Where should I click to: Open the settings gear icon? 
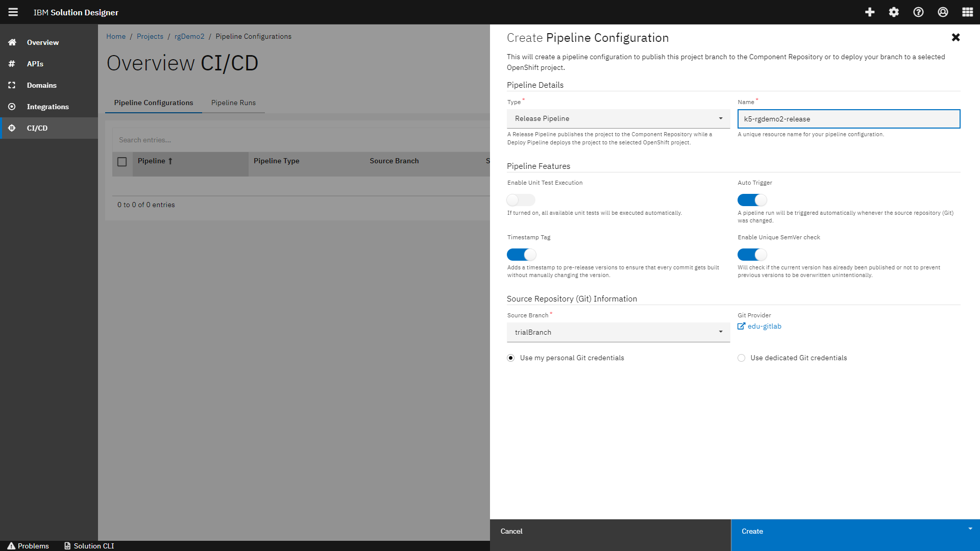[894, 12]
